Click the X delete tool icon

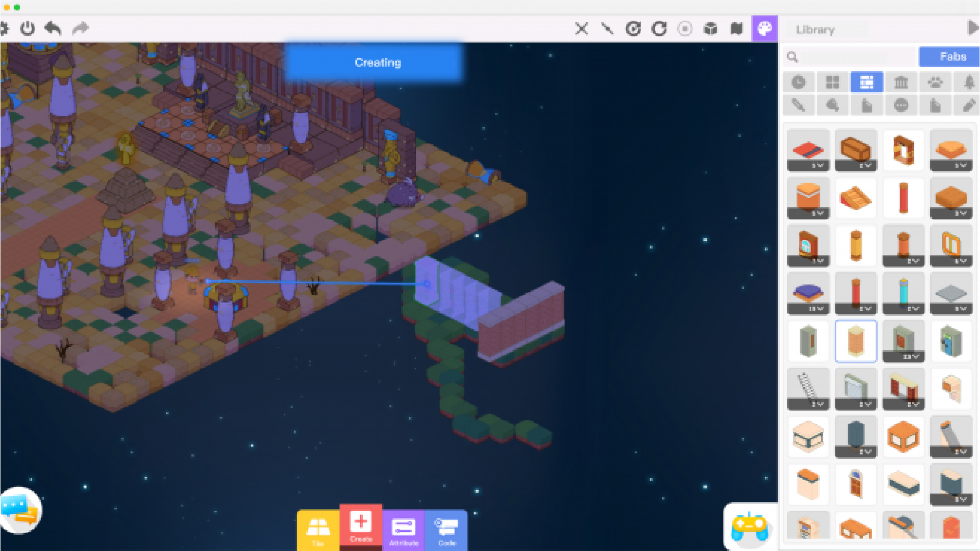[x=581, y=29]
